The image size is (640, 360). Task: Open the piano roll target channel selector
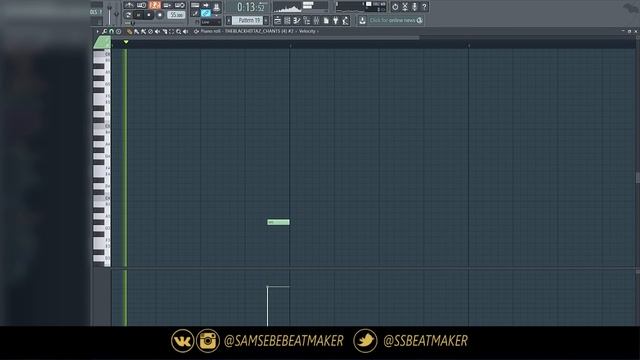259,31
